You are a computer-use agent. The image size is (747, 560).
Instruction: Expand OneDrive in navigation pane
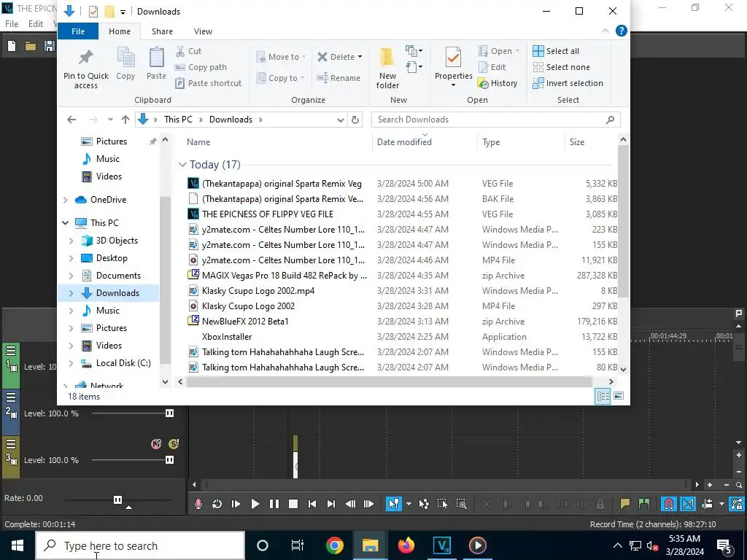tap(65, 200)
